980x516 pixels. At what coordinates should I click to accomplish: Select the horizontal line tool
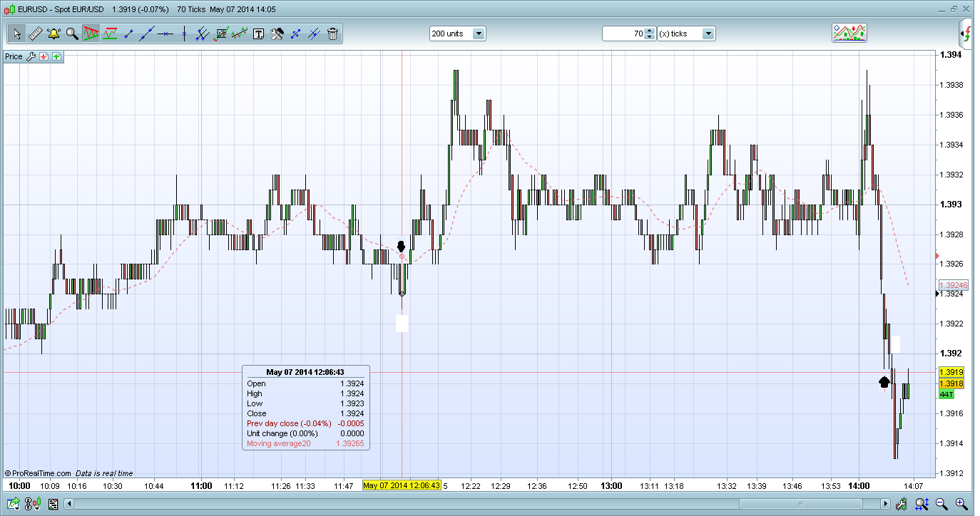coord(165,33)
